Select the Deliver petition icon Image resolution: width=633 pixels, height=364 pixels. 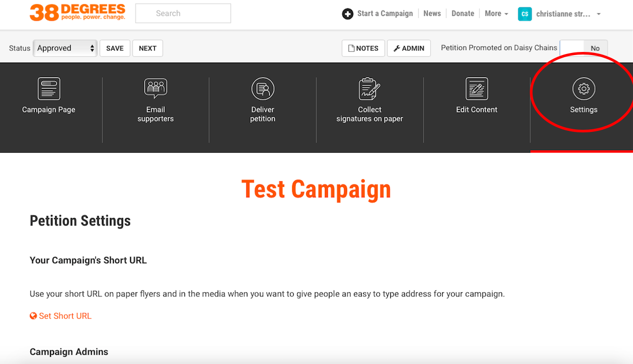262,89
